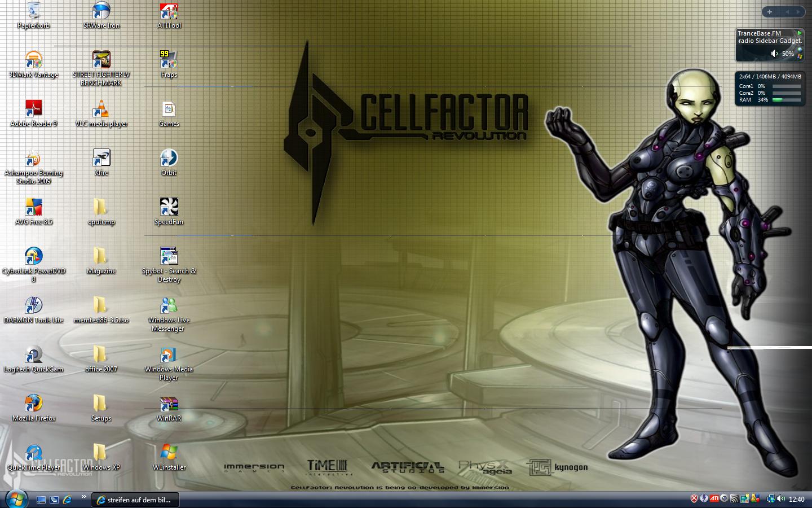Select the office 2007 folder
This screenshot has height=508, width=812.
pos(101,359)
